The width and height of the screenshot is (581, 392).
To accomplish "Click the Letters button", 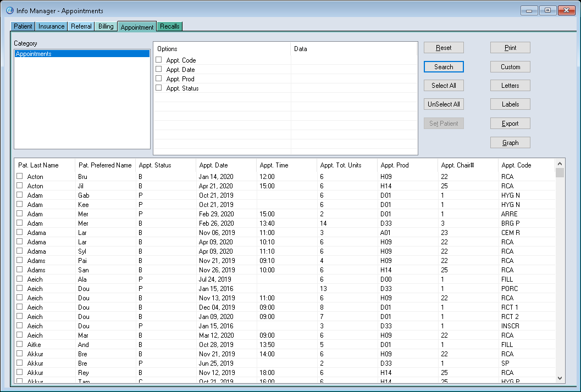I will click(510, 86).
